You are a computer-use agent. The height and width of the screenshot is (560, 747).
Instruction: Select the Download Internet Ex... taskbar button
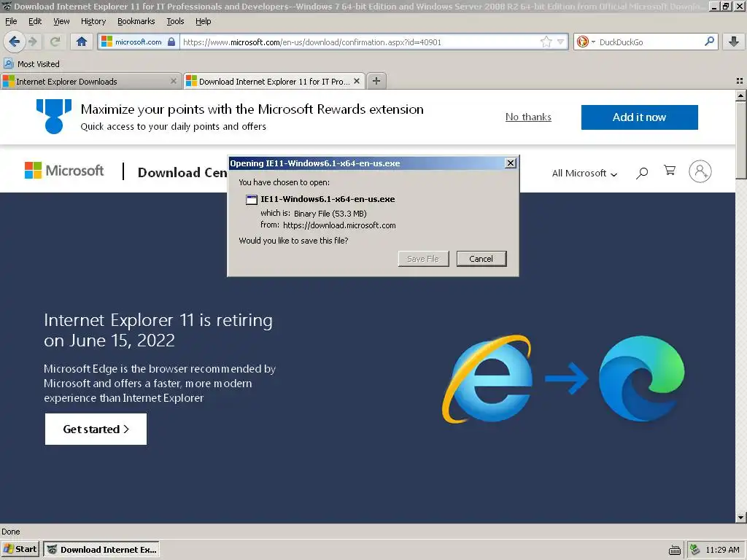[101, 550]
